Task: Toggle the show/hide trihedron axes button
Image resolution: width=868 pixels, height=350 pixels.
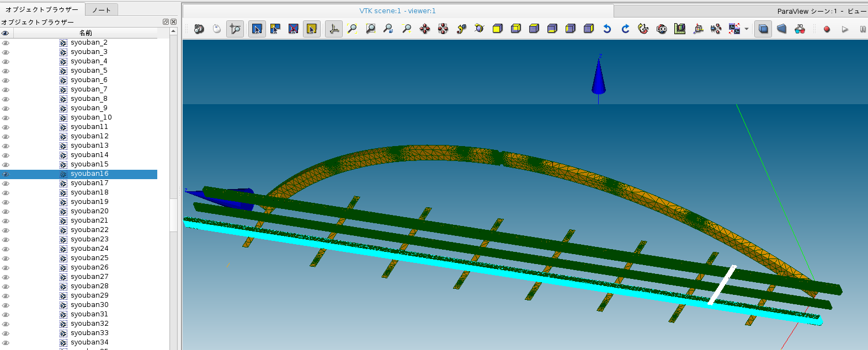Action: point(333,29)
